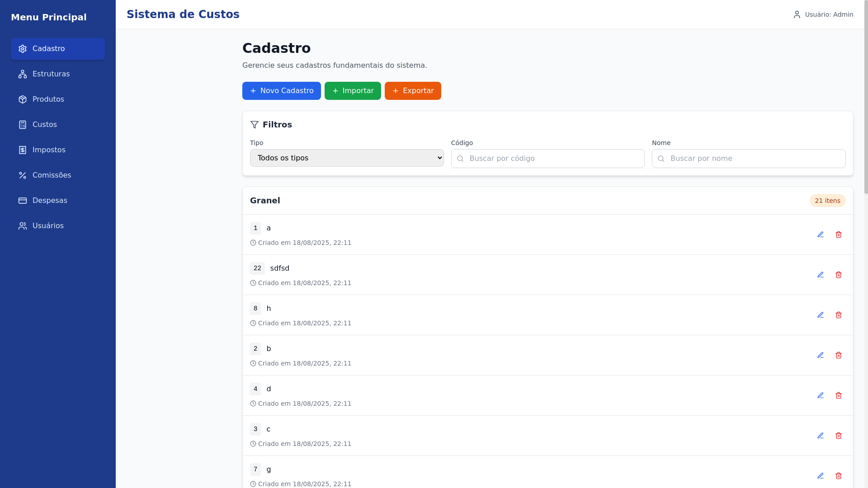
Task: Click the magnifier icon in Código search
Action: point(460,159)
